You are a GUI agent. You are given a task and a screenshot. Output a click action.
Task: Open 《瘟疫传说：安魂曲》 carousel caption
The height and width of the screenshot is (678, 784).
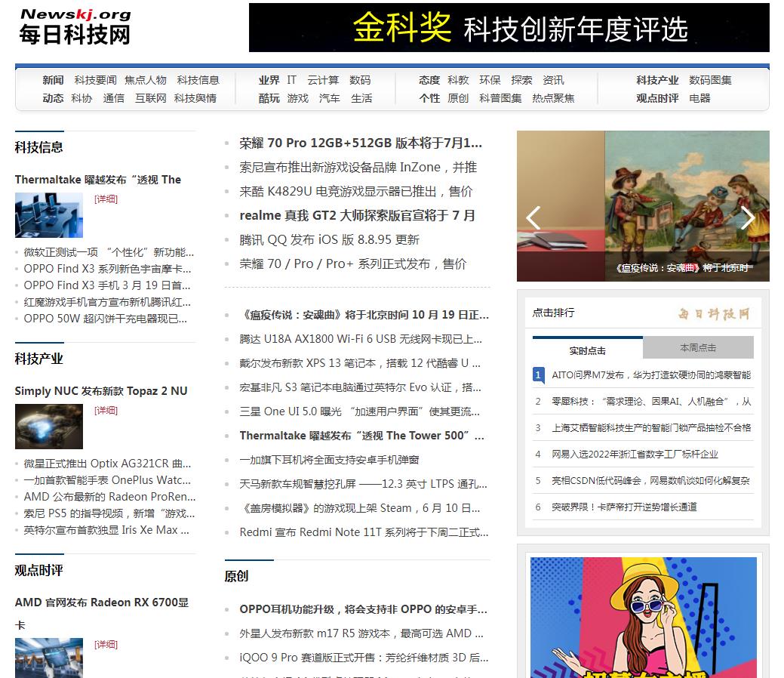tap(682, 268)
